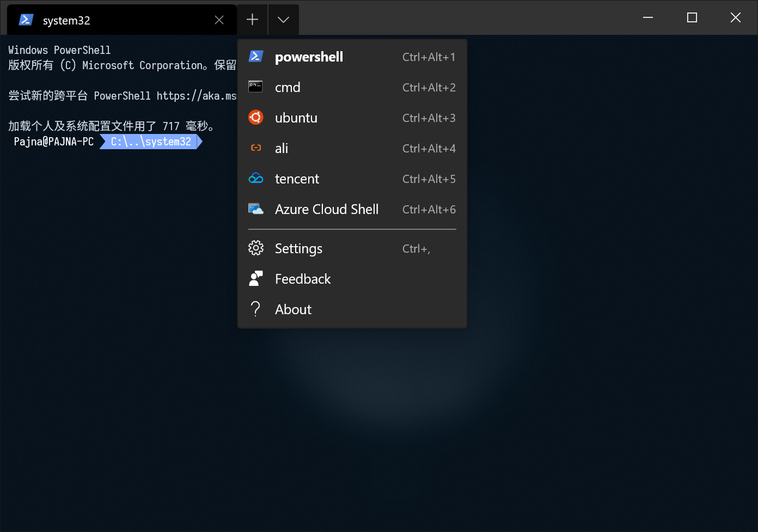Click the Pajna@PAJNA-PC prompt text

pyautogui.click(x=54, y=142)
